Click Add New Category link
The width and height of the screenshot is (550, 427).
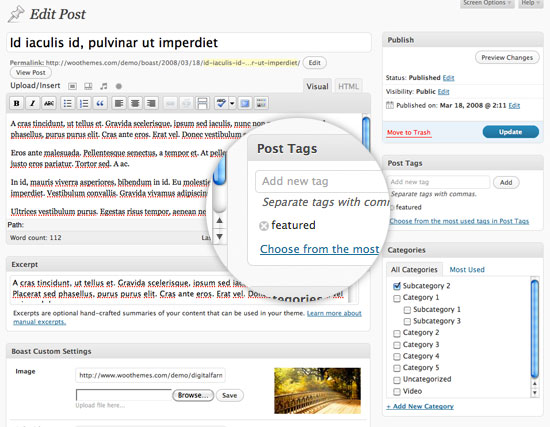(x=420, y=406)
